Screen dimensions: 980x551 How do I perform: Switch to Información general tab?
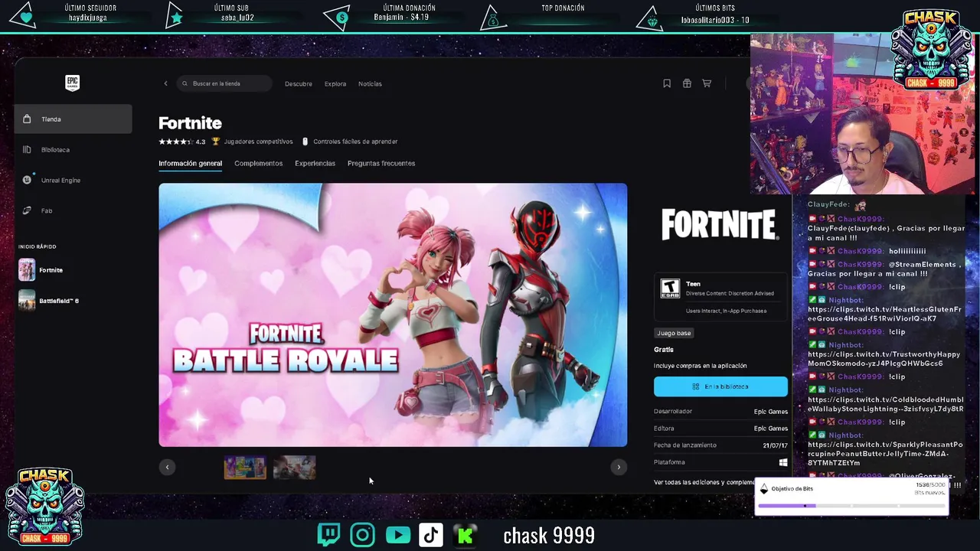(190, 163)
